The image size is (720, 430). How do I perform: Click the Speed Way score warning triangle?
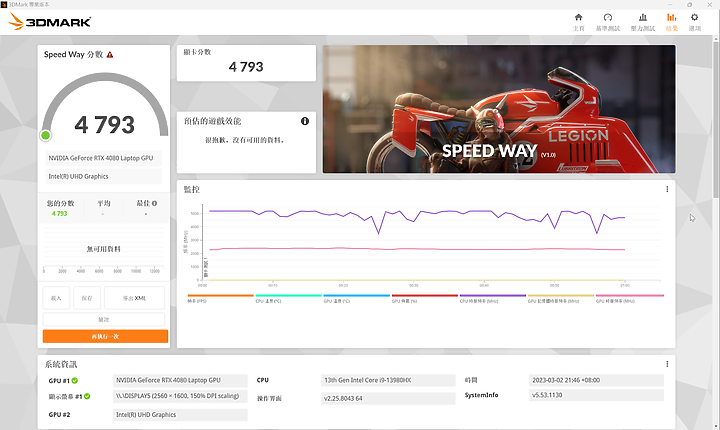tap(110, 55)
